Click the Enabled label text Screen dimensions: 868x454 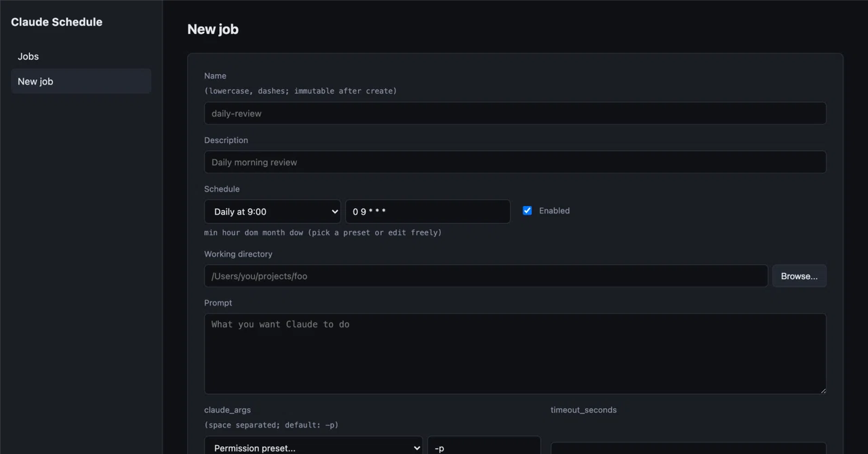[554, 211]
